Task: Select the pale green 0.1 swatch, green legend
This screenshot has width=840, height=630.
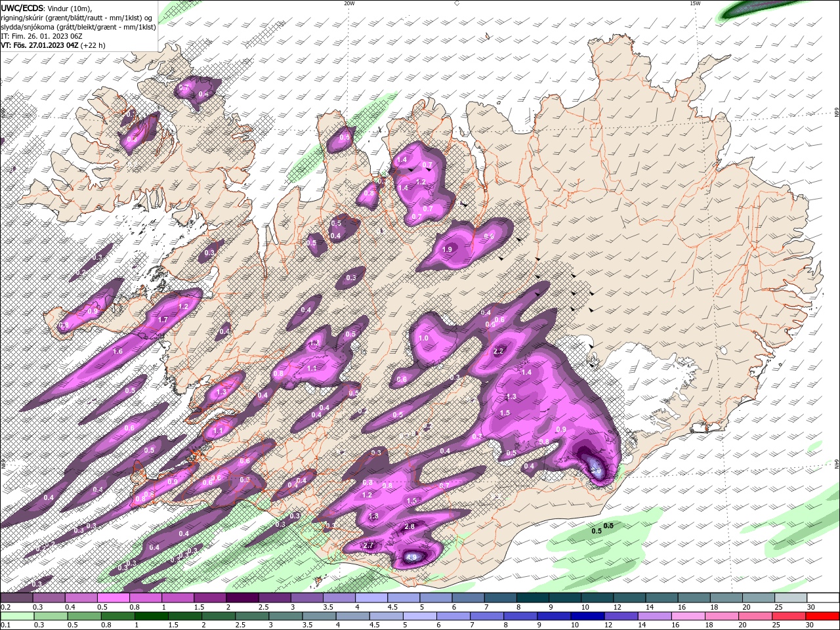Action: point(17,616)
